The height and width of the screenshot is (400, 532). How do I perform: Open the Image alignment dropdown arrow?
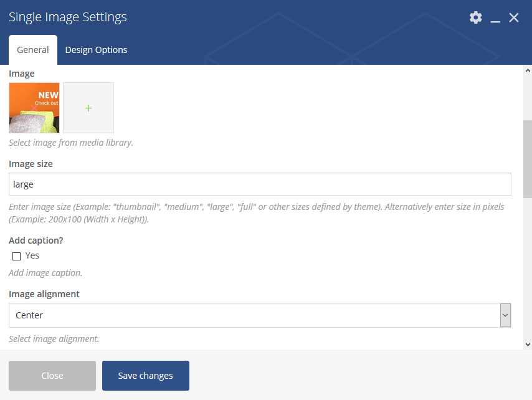505,315
